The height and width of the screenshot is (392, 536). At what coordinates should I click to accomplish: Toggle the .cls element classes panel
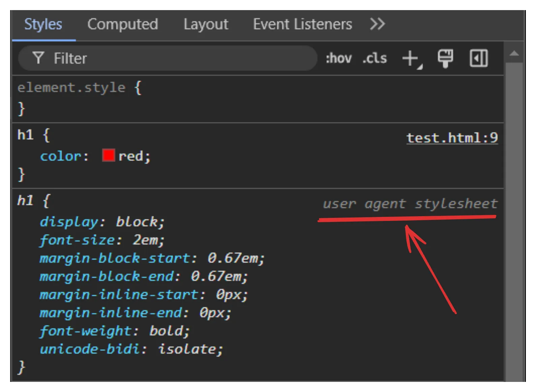coord(375,58)
